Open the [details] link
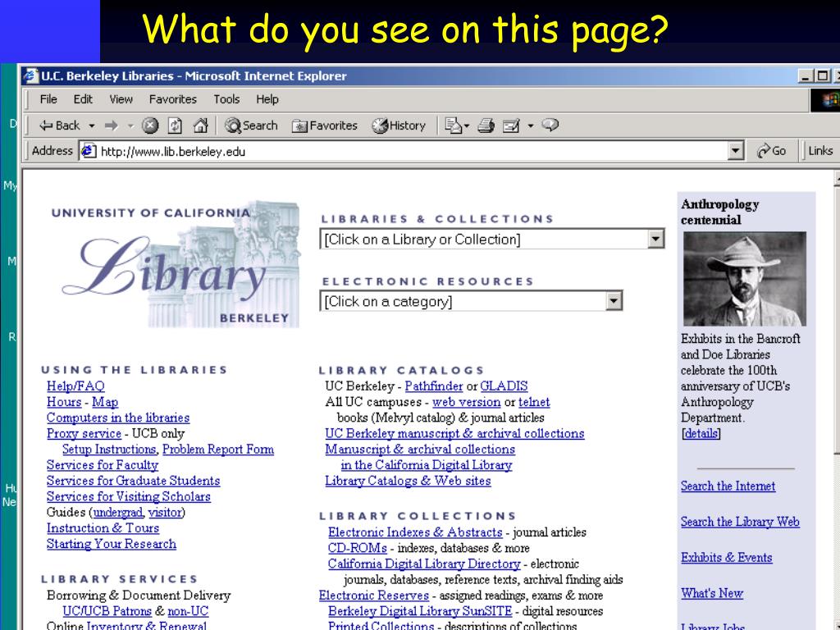Viewport: 840px width, 630px height. tap(701, 433)
